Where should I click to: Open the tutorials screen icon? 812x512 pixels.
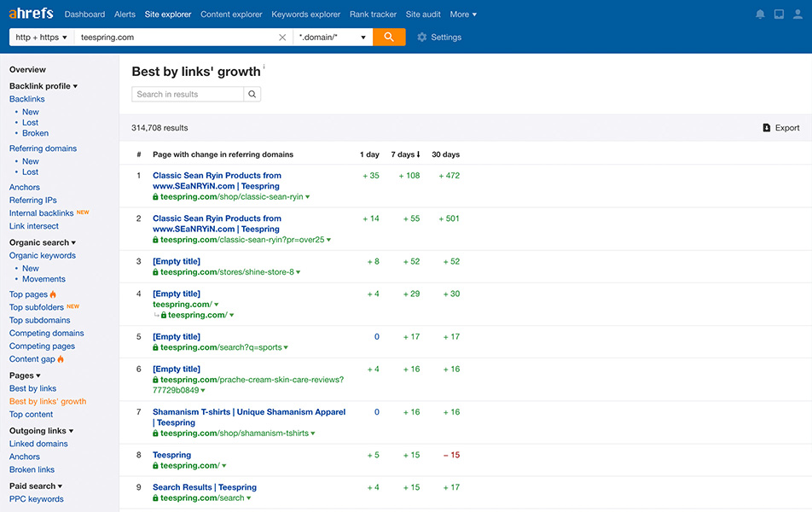[x=779, y=14]
